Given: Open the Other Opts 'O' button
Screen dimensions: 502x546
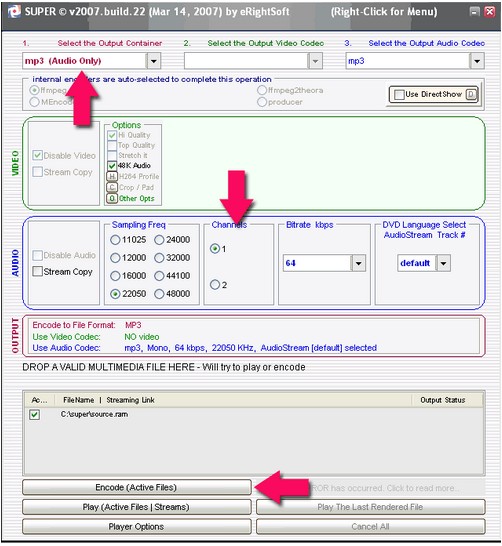Looking at the screenshot, I should (112, 198).
